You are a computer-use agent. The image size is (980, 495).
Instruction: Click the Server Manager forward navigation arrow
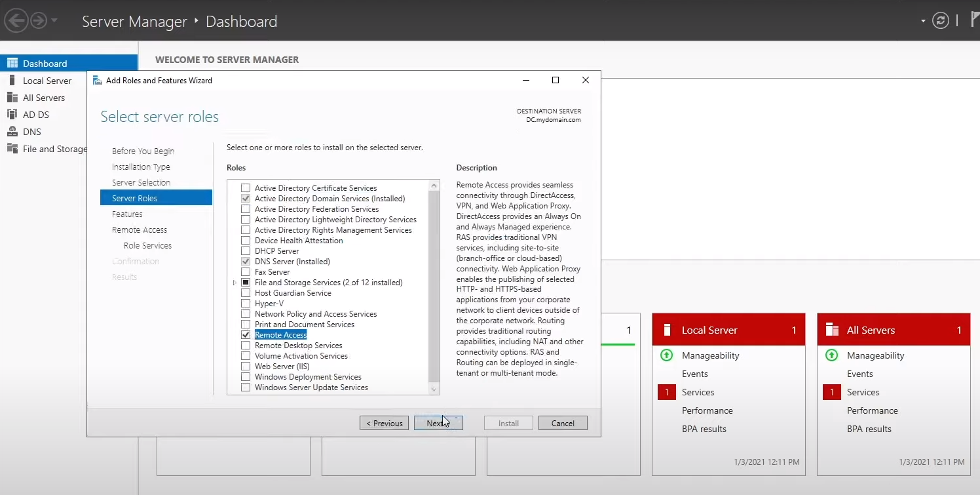[39, 20]
